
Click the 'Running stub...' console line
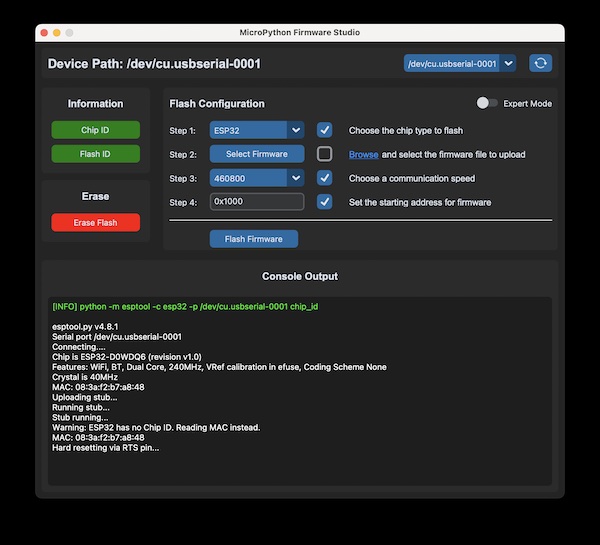[x=81, y=407]
